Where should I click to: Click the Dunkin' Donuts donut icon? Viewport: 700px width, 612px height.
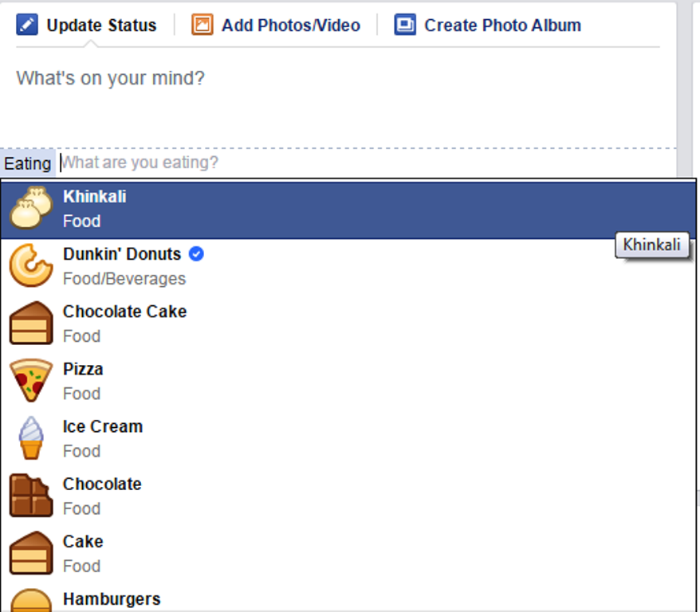[31, 265]
